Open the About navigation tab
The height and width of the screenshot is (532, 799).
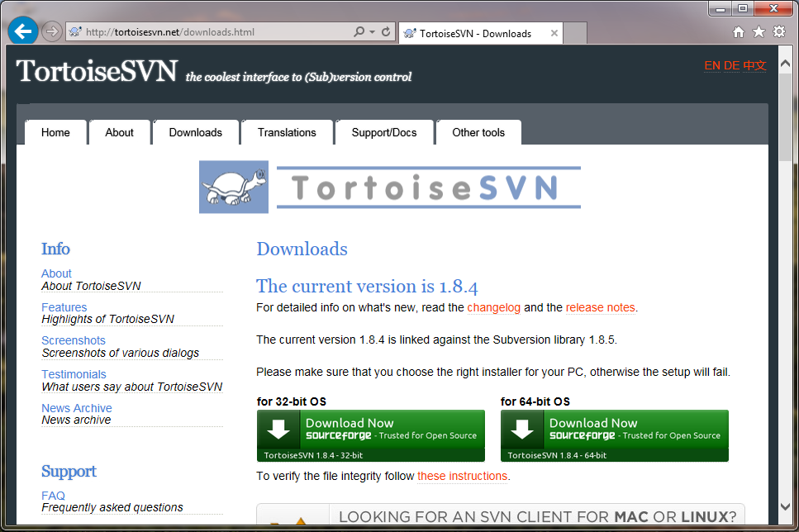pos(119,132)
